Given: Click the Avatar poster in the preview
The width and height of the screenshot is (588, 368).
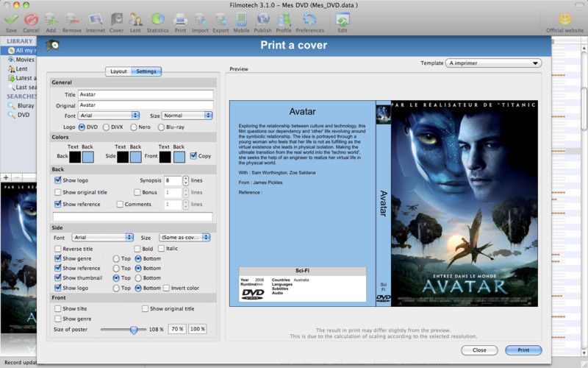Looking at the screenshot, I should pyautogui.click(x=465, y=203).
